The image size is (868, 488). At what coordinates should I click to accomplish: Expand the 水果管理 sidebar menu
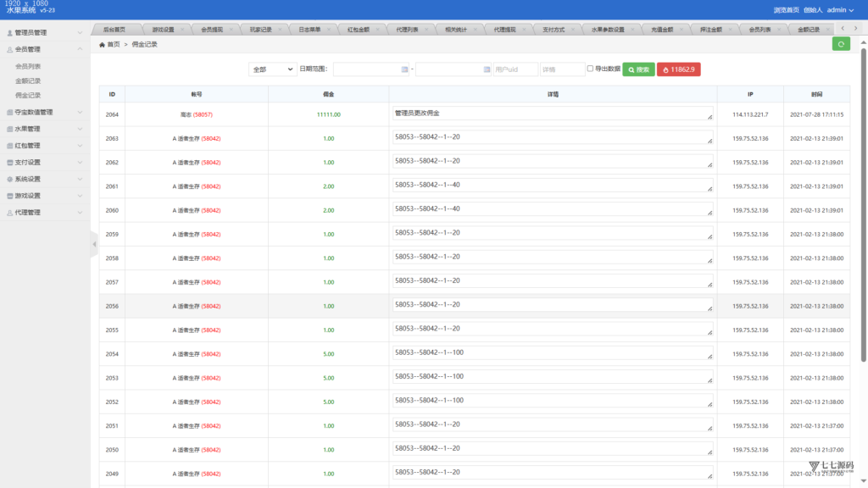click(45, 129)
